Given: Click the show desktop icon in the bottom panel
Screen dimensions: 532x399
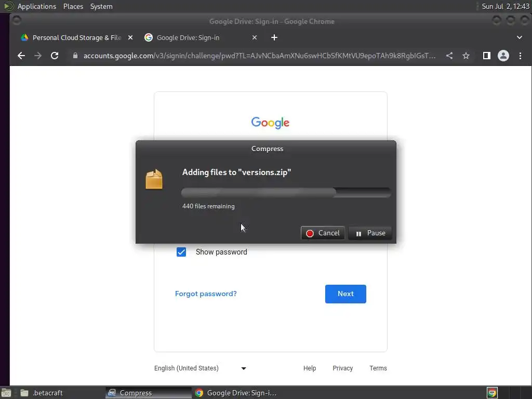Looking at the screenshot, I should pos(6,393).
